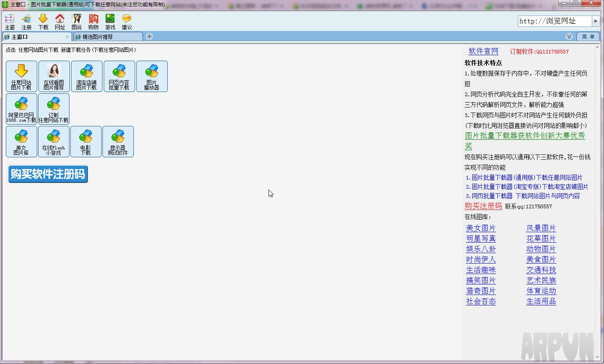This screenshot has height=364, width=604.
Task: Open 任意网站图片下载 tile
Action: coord(21,76)
